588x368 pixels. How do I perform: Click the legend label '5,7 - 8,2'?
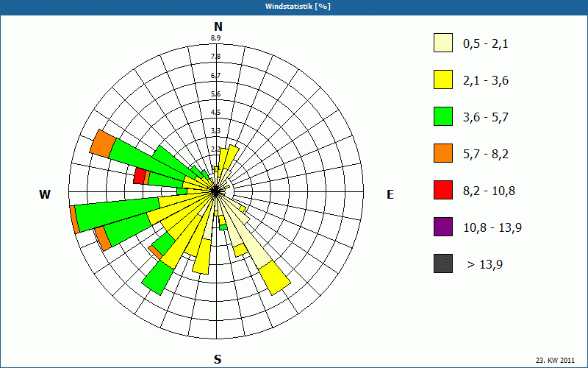pyautogui.click(x=486, y=155)
